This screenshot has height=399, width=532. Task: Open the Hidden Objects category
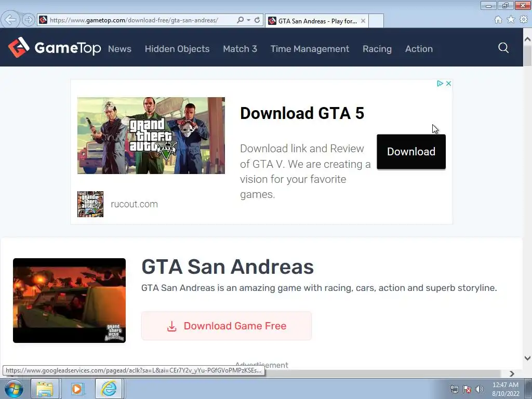point(177,49)
